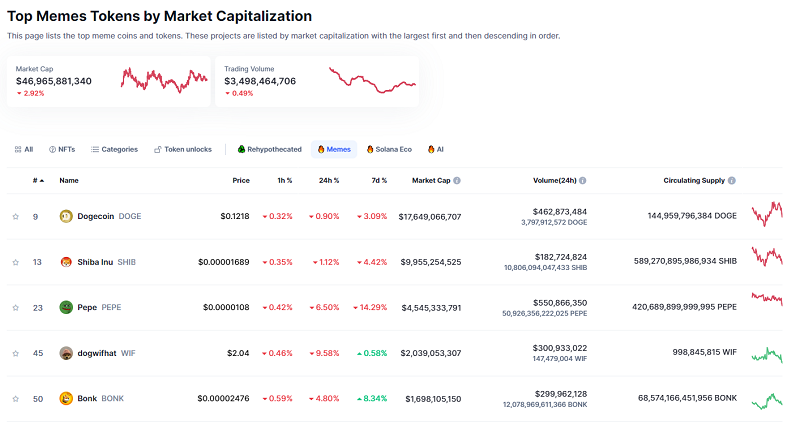Sort the table by rank number column
Screen dimensions: 800x425
(x=37, y=181)
